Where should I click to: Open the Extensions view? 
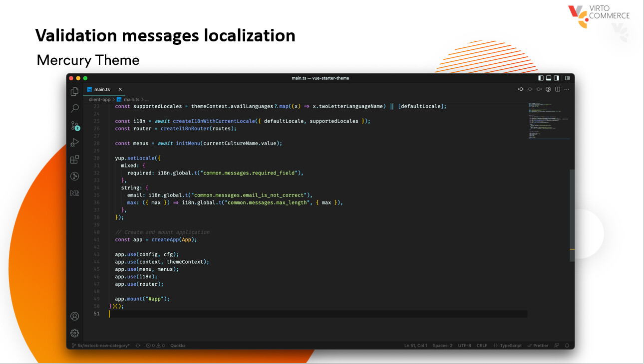(74, 160)
